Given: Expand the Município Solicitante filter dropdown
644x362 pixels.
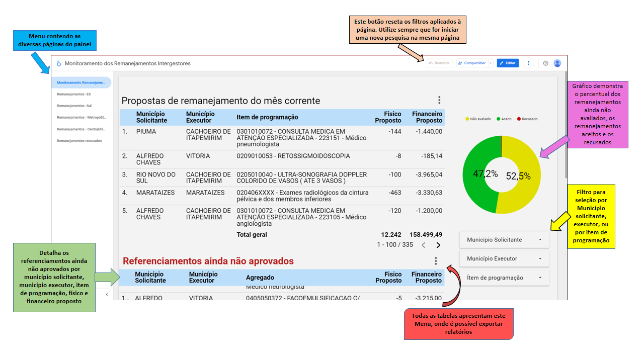Looking at the screenshot, I should coord(504,240).
